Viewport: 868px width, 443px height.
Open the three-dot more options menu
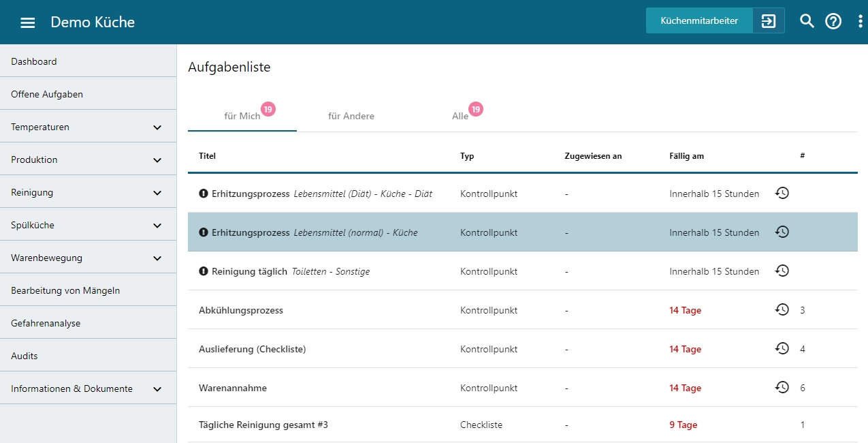click(861, 21)
